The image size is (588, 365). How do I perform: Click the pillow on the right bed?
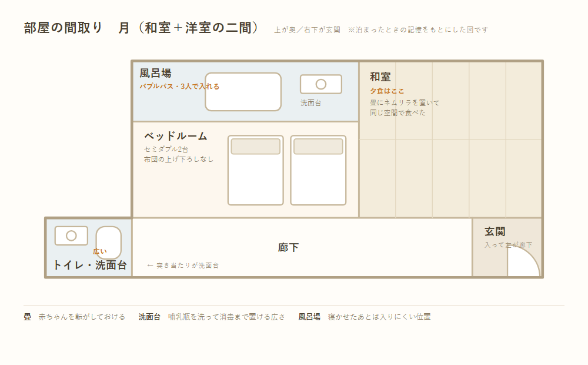click(318, 147)
